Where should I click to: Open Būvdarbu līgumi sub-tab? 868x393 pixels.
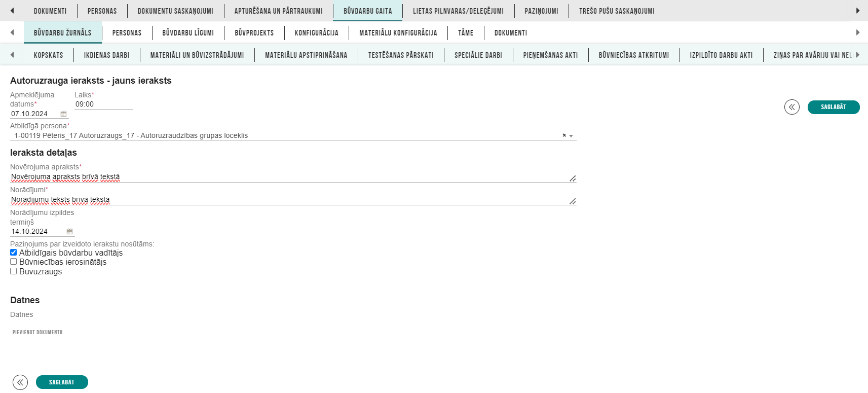click(x=188, y=32)
